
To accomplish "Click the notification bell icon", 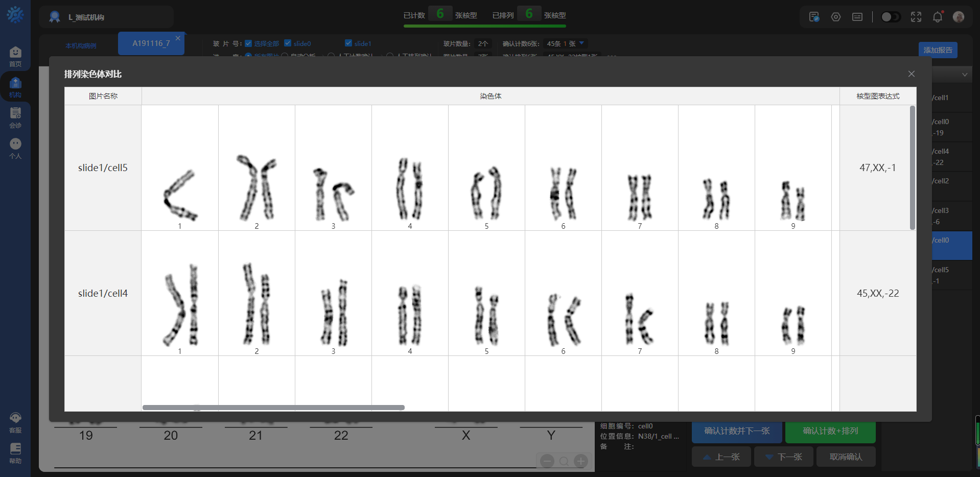I will pos(937,17).
